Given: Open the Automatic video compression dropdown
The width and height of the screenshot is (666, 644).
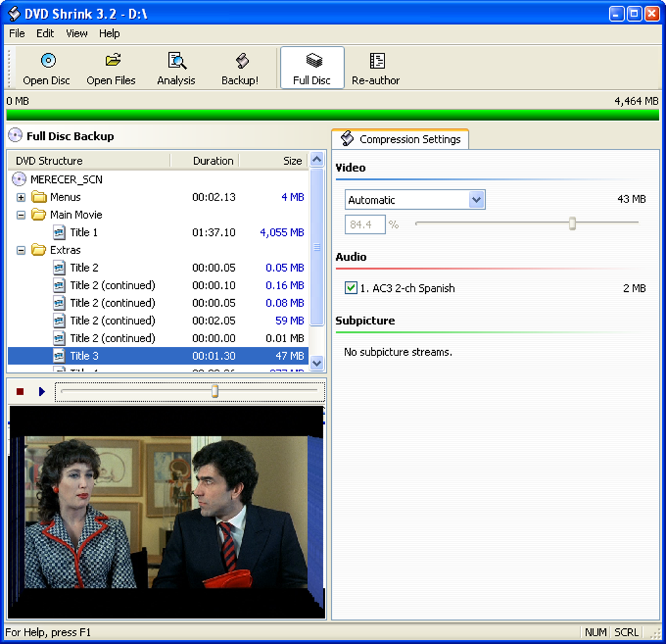Looking at the screenshot, I should (x=477, y=200).
